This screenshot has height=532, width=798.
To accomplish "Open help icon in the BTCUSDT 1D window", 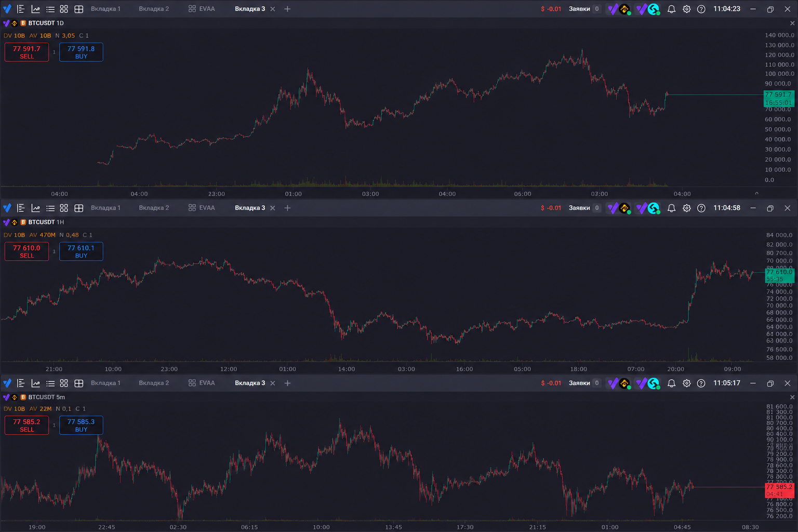I will click(701, 9).
